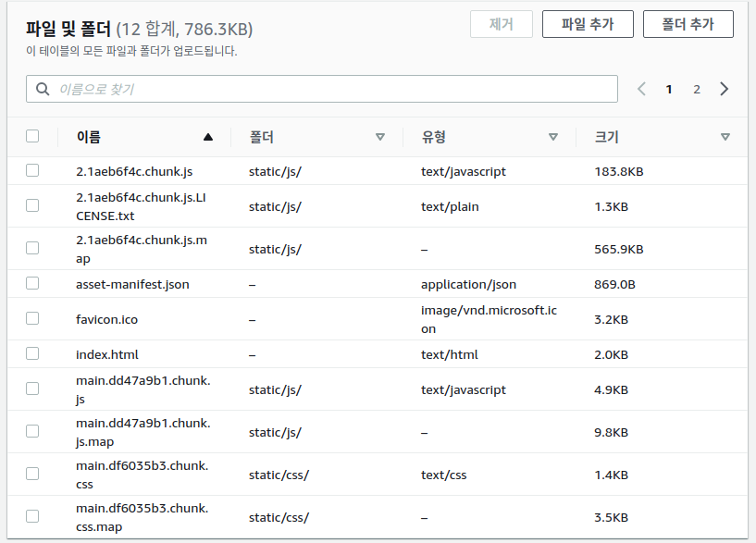Click file name 2.1aeb6f4c.chunk.js
This screenshot has height=543, width=756.
coord(134,171)
